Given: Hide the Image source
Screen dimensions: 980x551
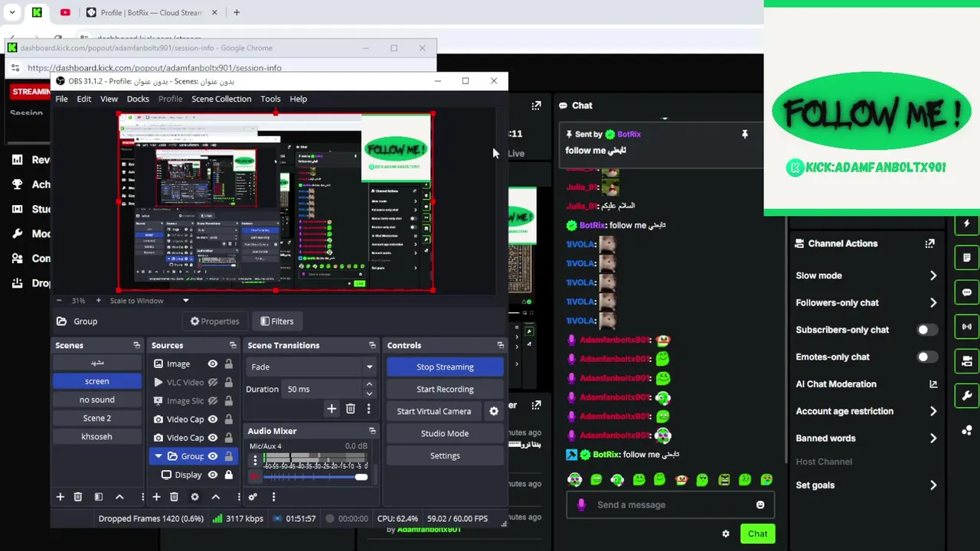Looking at the screenshot, I should (213, 364).
